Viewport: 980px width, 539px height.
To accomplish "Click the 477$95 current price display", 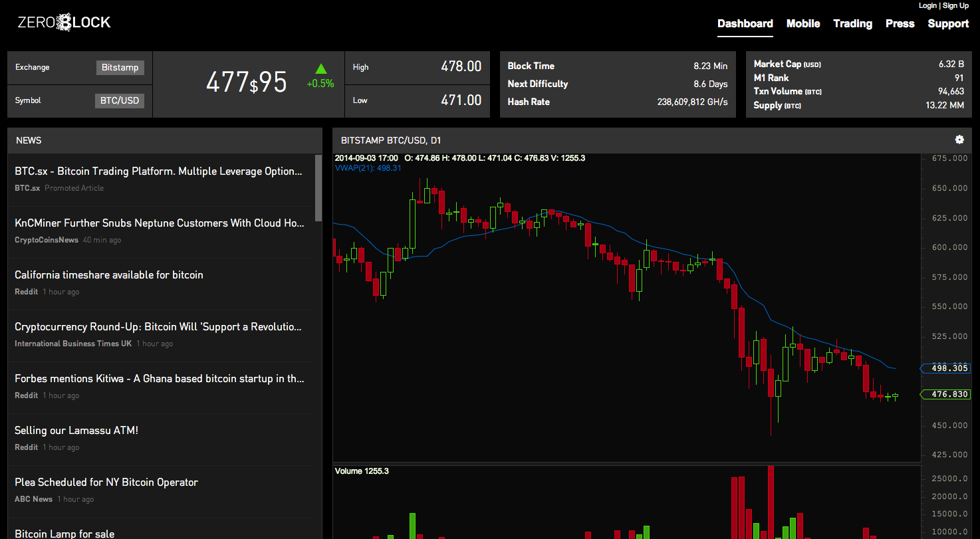I will (x=247, y=83).
